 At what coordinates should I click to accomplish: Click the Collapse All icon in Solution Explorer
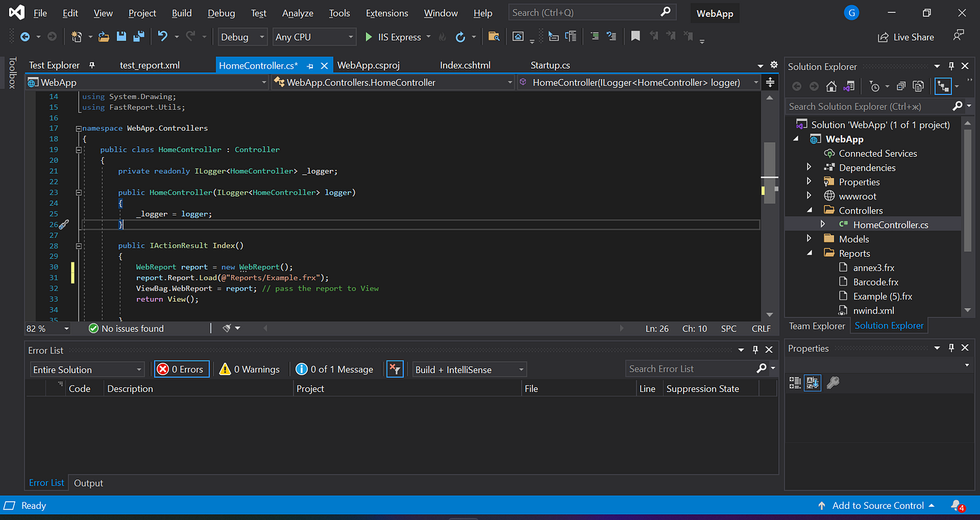(x=901, y=85)
